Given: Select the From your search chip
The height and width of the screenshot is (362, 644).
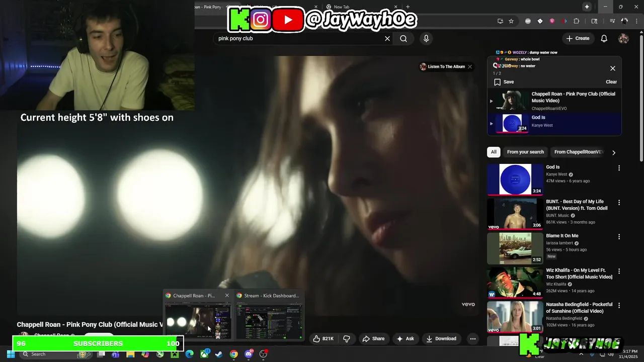Looking at the screenshot, I should point(525,152).
